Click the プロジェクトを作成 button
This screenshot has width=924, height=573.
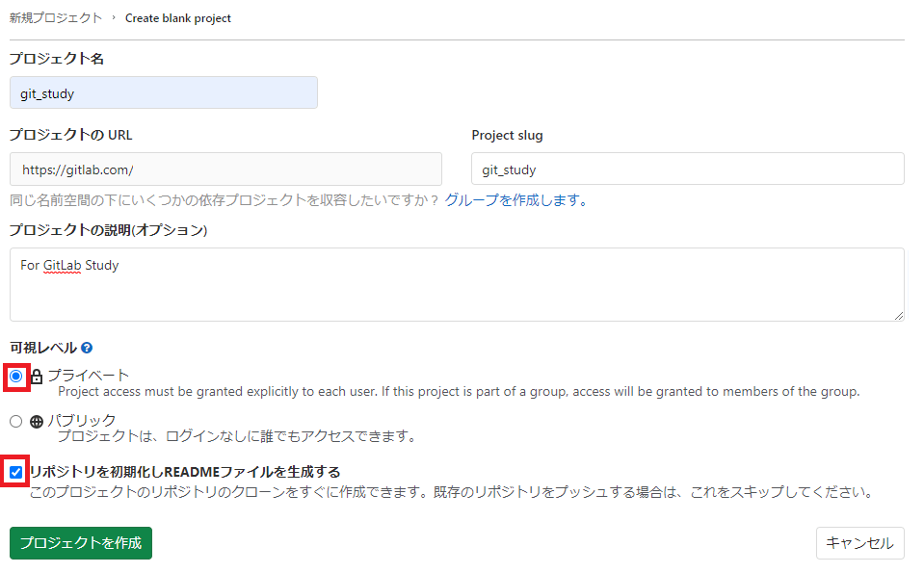pyautogui.click(x=80, y=543)
